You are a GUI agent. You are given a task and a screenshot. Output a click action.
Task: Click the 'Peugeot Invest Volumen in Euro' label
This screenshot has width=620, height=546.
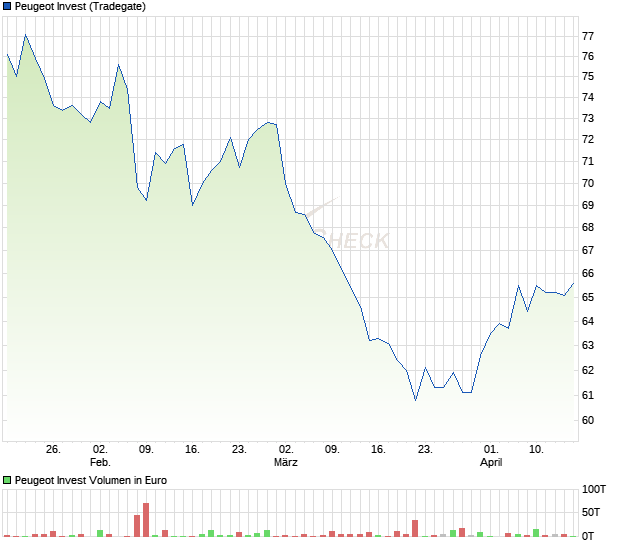pyautogui.click(x=91, y=480)
